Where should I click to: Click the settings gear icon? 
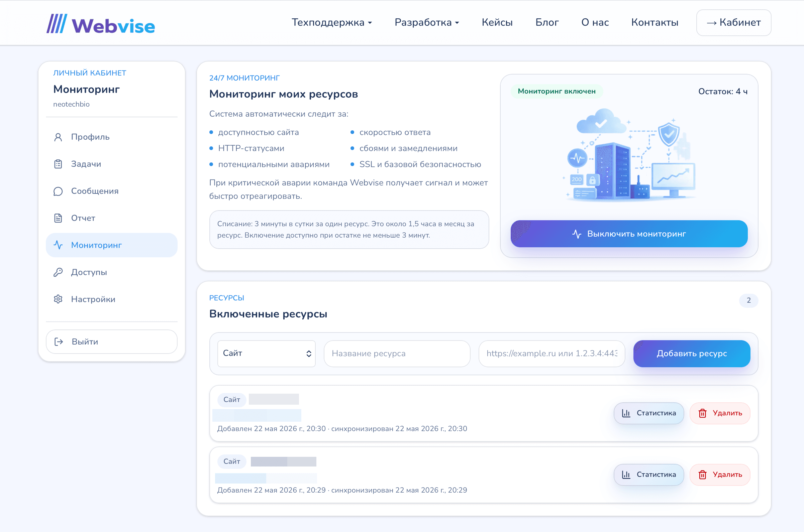58,299
